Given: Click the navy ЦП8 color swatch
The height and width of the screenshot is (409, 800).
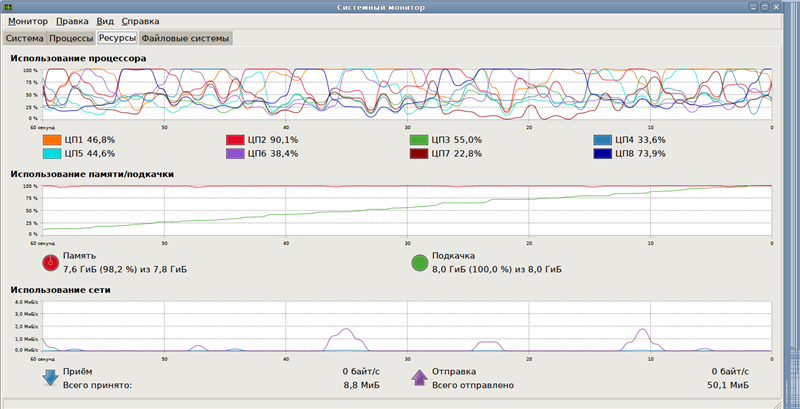Looking at the screenshot, I should pyautogui.click(x=602, y=154).
